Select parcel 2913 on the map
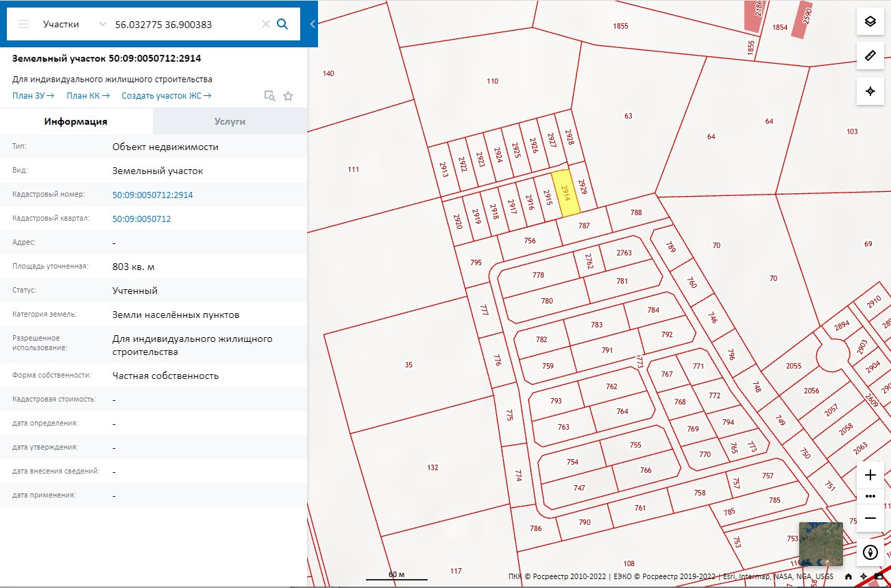This screenshot has width=891, height=588. click(444, 169)
